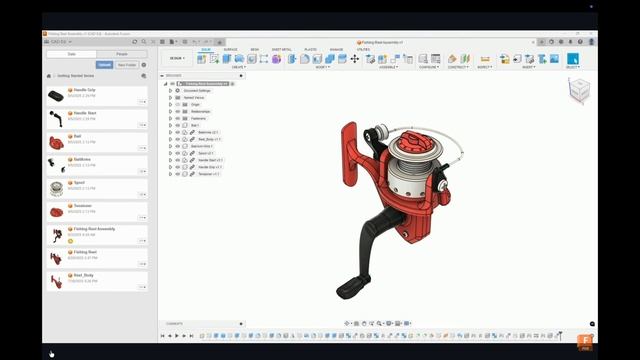
Task: Select the Shell tool
Action: point(317,59)
